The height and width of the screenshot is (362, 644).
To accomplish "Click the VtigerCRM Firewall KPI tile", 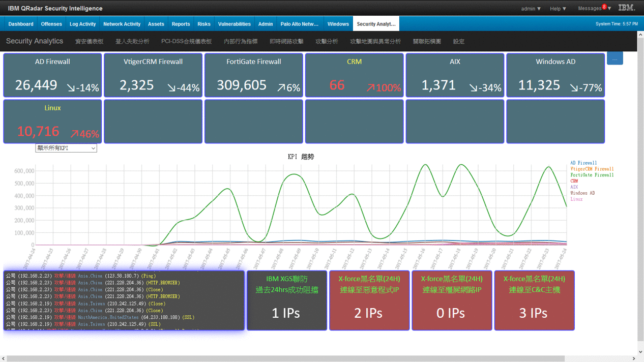I will tap(153, 75).
